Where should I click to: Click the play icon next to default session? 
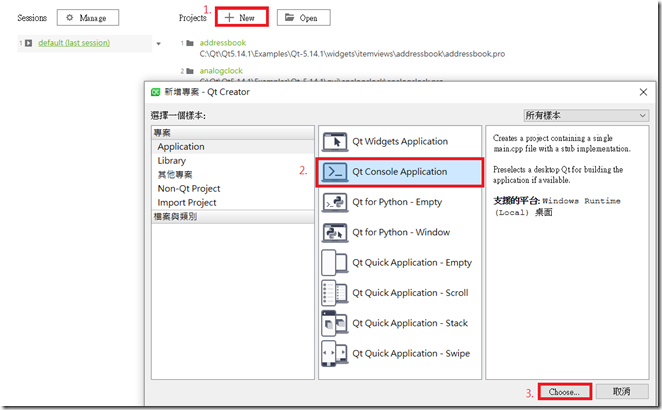point(28,43)
